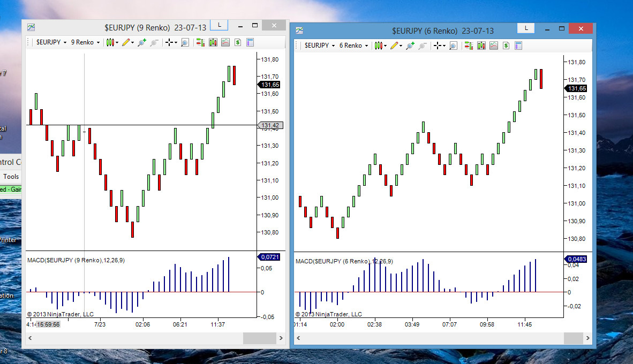Click left scroll arrow in 6 Renko chart

click(x=298, y=338)
